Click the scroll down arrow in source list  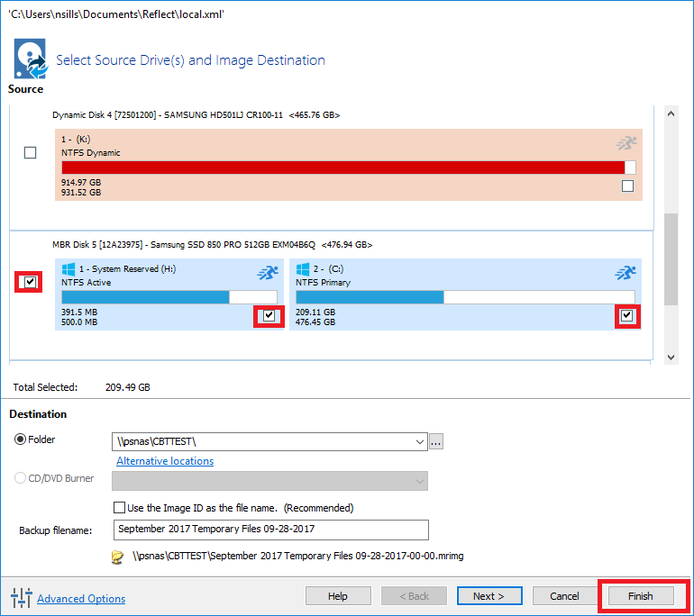(x=671, y=357)
